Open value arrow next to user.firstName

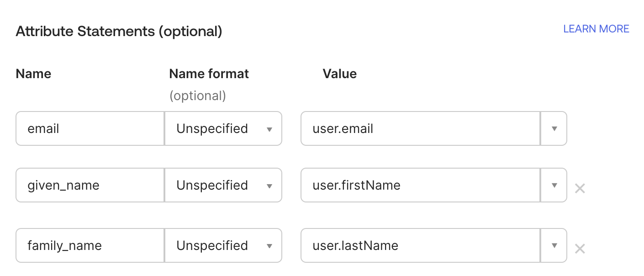point(554,186)
